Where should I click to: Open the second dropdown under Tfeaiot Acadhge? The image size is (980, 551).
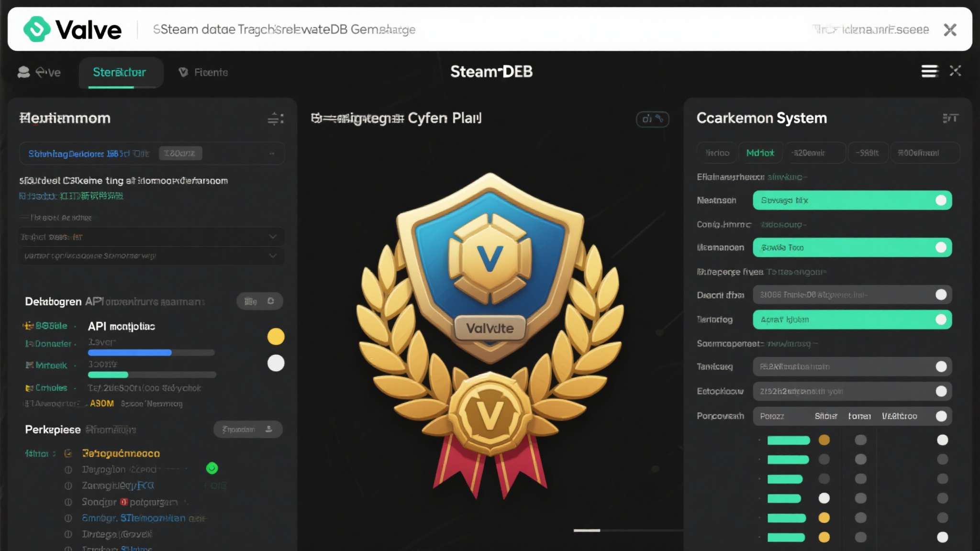click(x=151, y=256)
